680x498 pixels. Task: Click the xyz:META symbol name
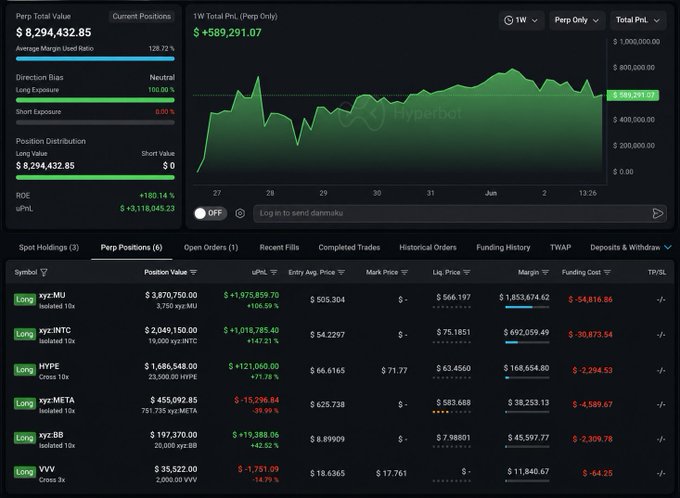[57, 400]
